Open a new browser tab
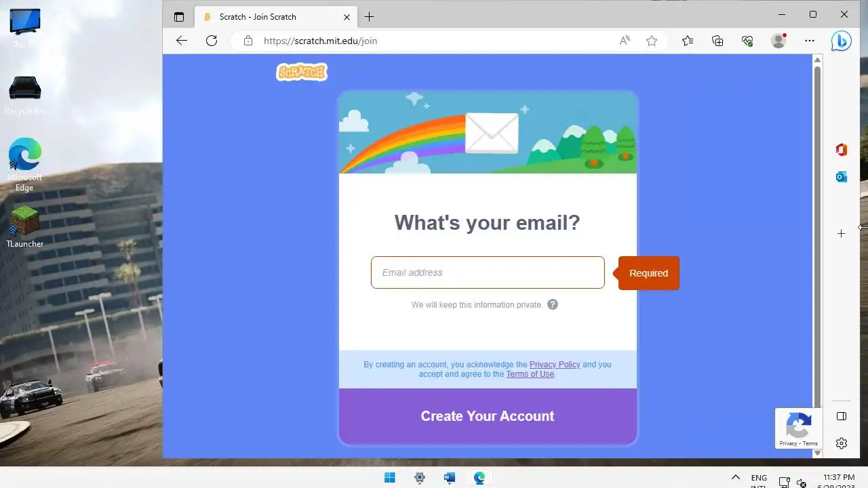868x488 pixels. click(369, 17)
